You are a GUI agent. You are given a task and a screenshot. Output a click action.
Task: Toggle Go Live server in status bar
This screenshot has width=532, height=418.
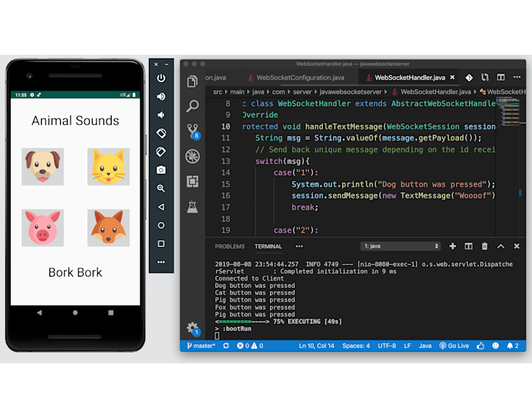click(x=454, y=346)
